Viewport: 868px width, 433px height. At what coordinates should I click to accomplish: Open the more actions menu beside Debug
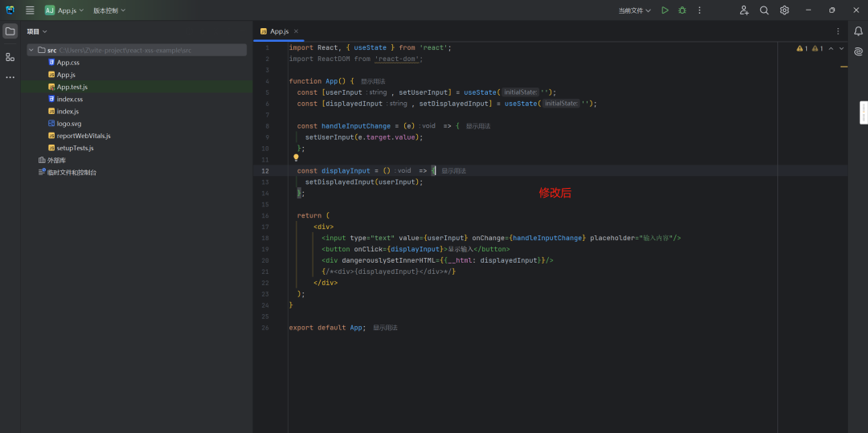(x=700, y=10)
